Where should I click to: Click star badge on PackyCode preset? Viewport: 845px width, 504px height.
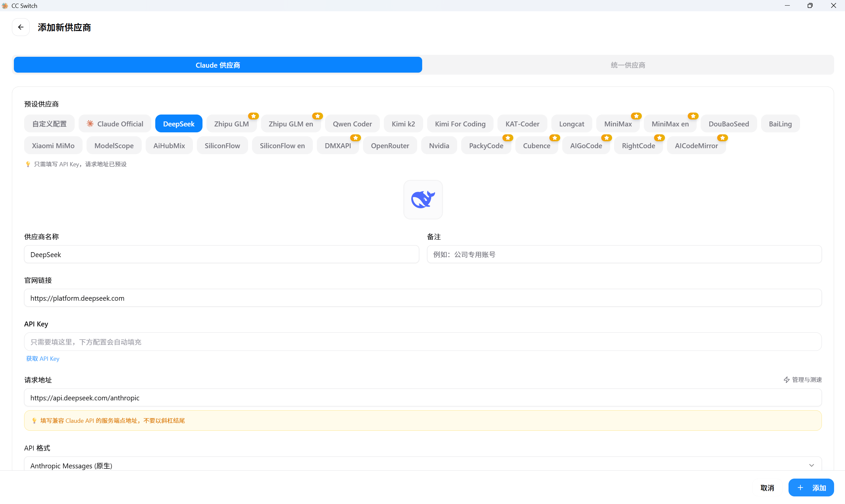tap(508, 138)
